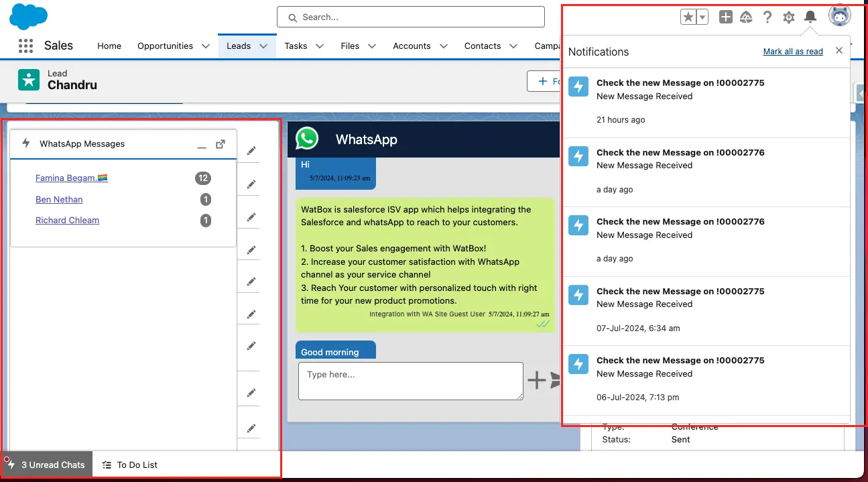The width and height of the screenshot is (868, 482).
Task: Click the plus attachment icon beside message field
Action: [x=537, y=381]
